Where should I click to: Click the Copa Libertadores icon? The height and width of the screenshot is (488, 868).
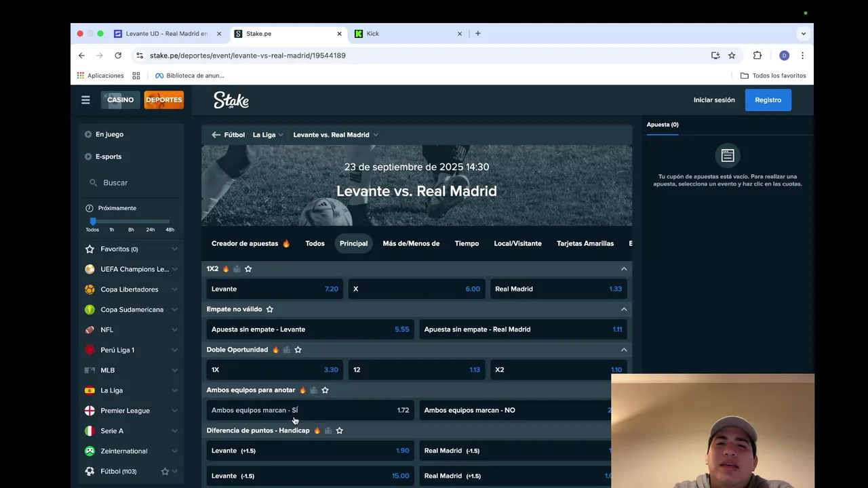[90, 289]
